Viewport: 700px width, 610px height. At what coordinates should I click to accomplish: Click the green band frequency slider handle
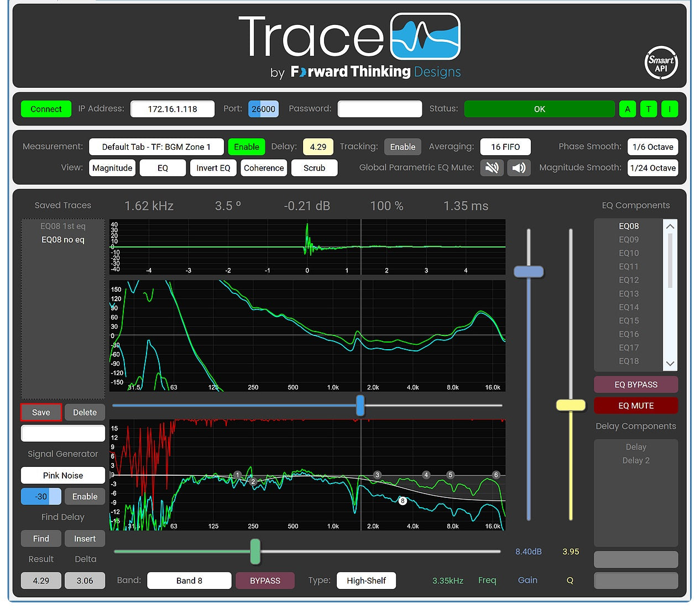coord(255,551)
